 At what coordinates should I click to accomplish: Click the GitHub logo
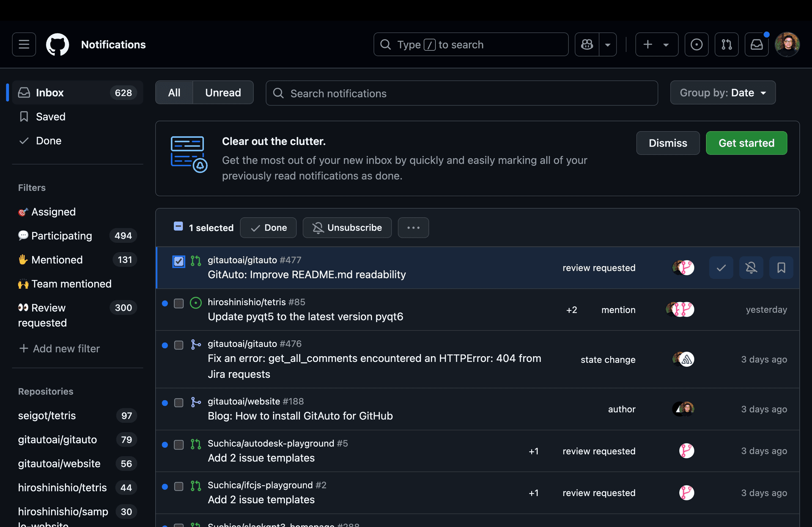57,44
